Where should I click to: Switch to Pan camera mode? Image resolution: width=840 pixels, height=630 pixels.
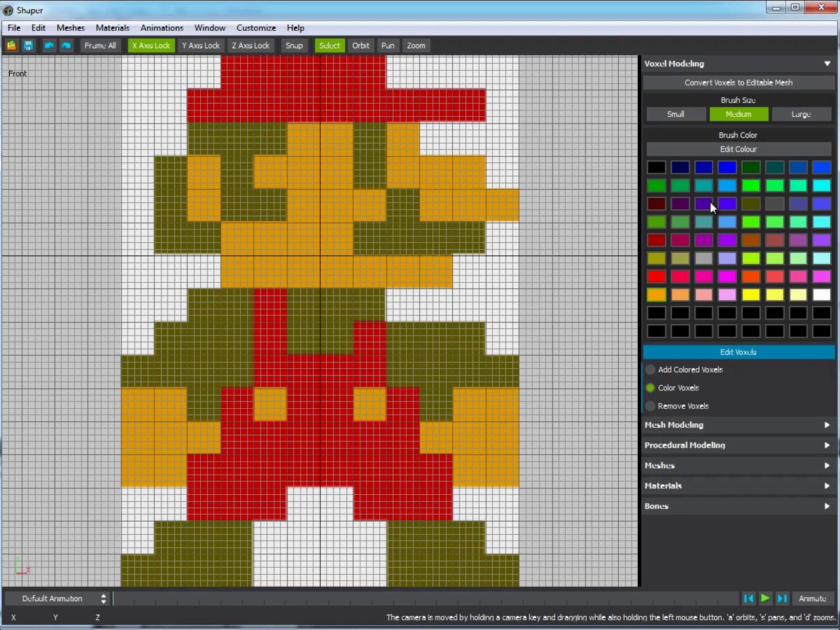[x=388, y=45]
